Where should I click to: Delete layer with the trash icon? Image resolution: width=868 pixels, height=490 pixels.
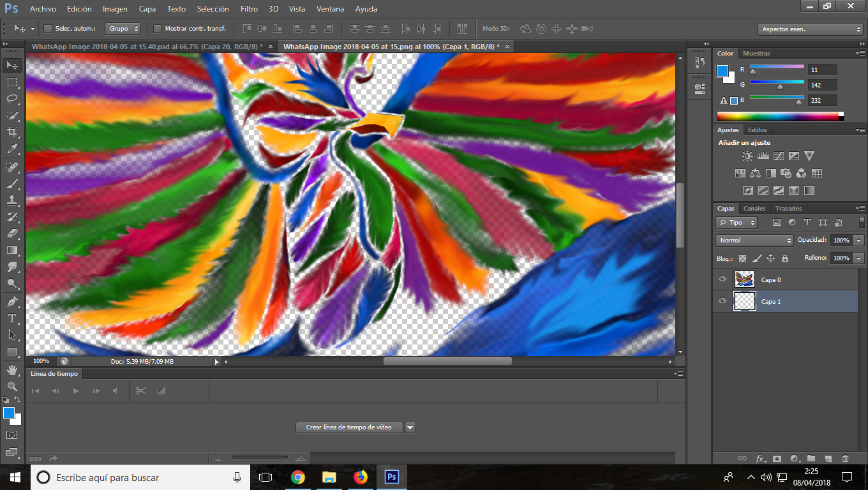click(845, 458)
